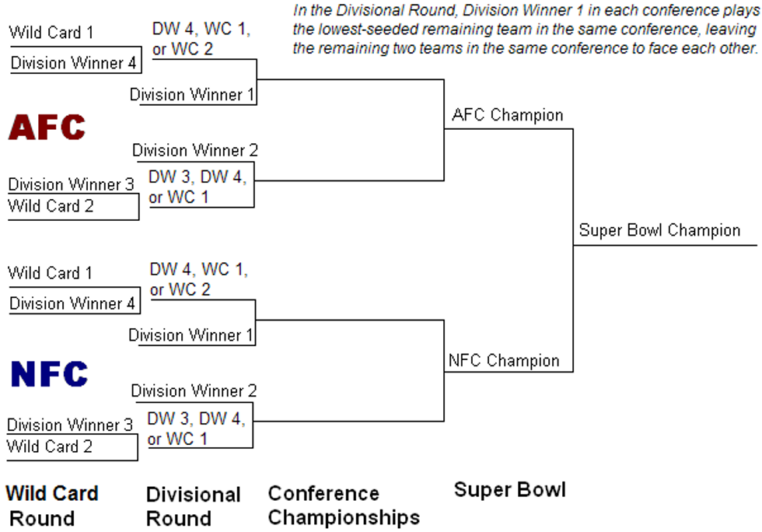Click the red AFC logo
The image size is (762, 532).
(47, 128)
